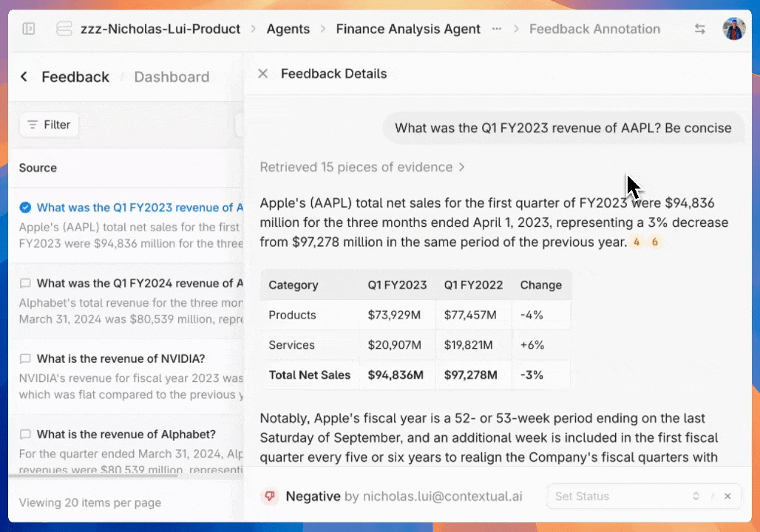Click the Source column header

click(38, 168)
